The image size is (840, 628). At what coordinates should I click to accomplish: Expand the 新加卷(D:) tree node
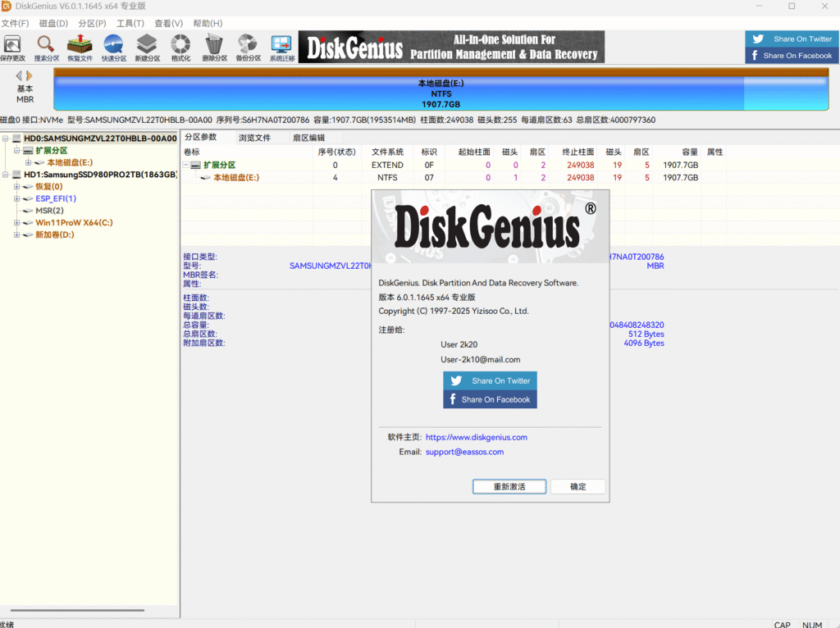click(16, 235)
